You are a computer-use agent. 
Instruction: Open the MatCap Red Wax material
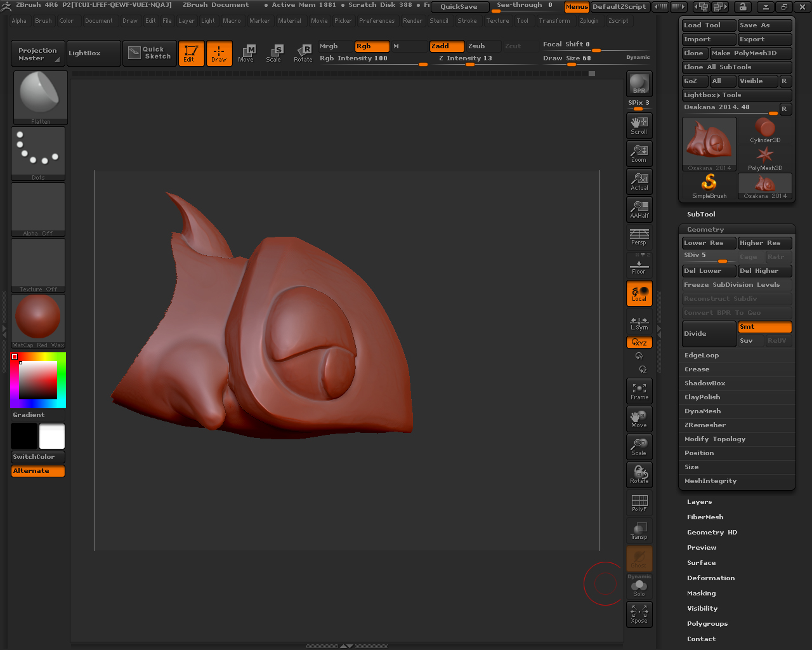pos(38,321)
